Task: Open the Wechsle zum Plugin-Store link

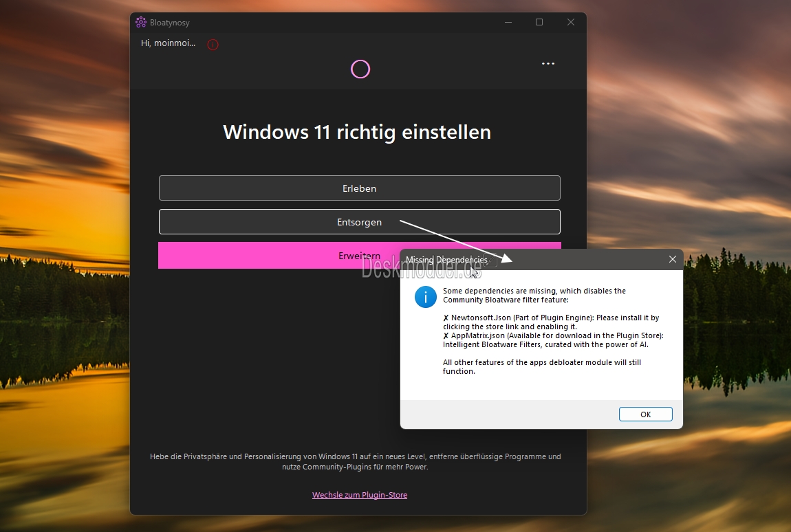Action: coord(360,495)
